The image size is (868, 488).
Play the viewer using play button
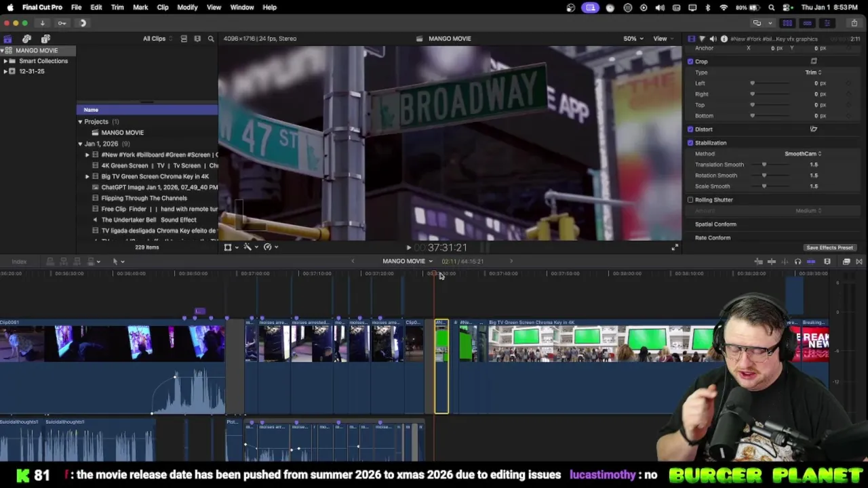(408, 248)
